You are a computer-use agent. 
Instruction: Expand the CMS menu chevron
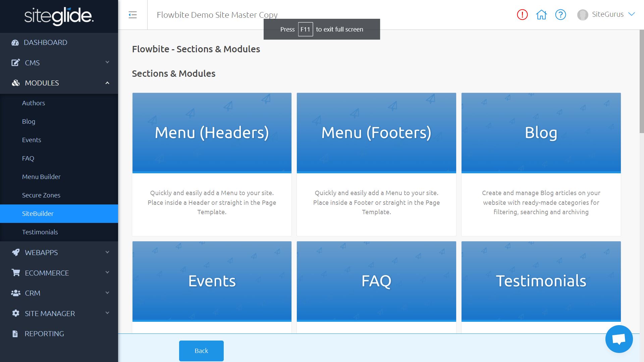[x=107, y=62]
